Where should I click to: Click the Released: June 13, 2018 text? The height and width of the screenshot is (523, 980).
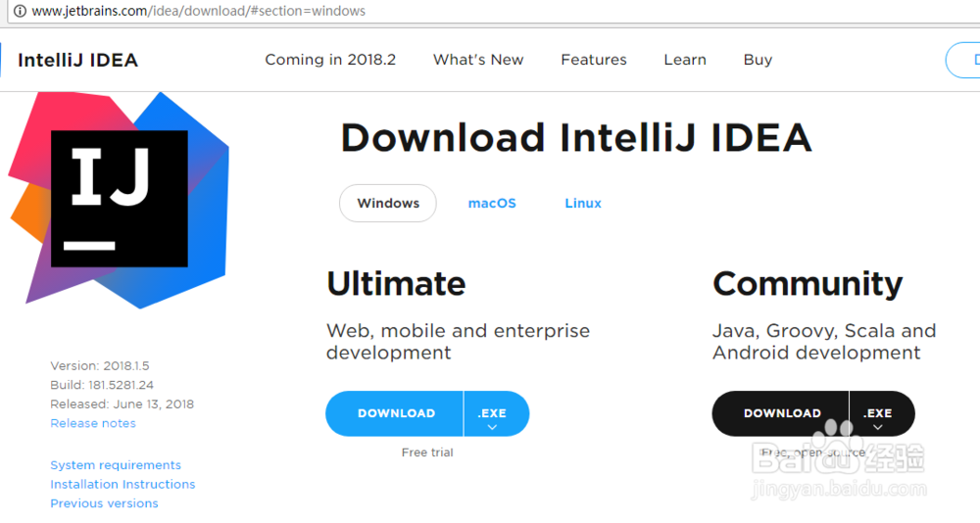[x=122, y=404]
